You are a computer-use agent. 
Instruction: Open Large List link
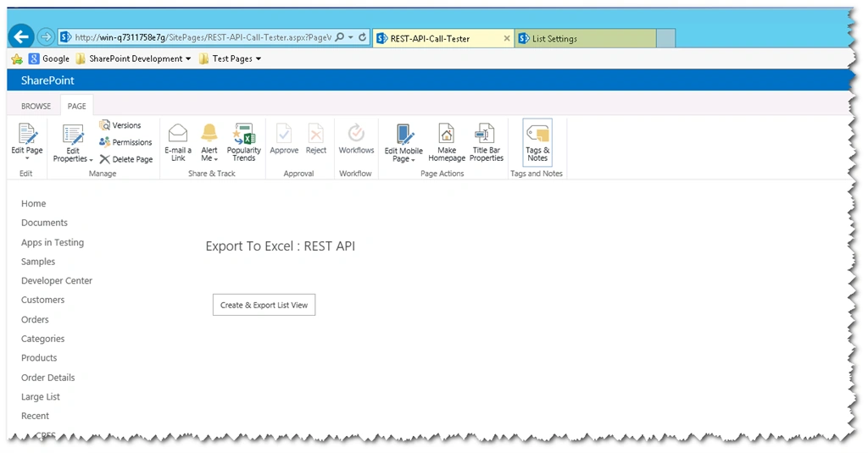pyautogui.click(x=41, y=396)
